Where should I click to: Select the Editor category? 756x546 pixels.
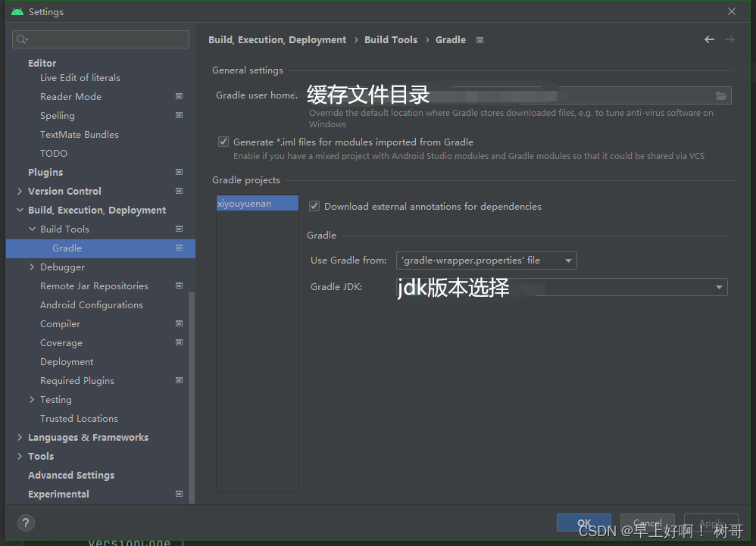pyautogui.click(x=42, y=63)
